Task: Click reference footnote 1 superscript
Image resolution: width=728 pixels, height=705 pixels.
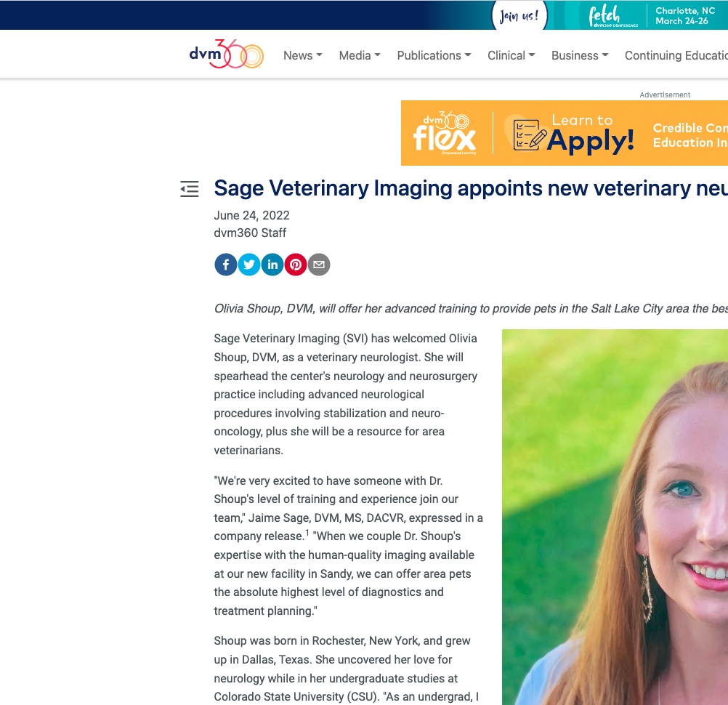Action: click(x=307, y=532)
